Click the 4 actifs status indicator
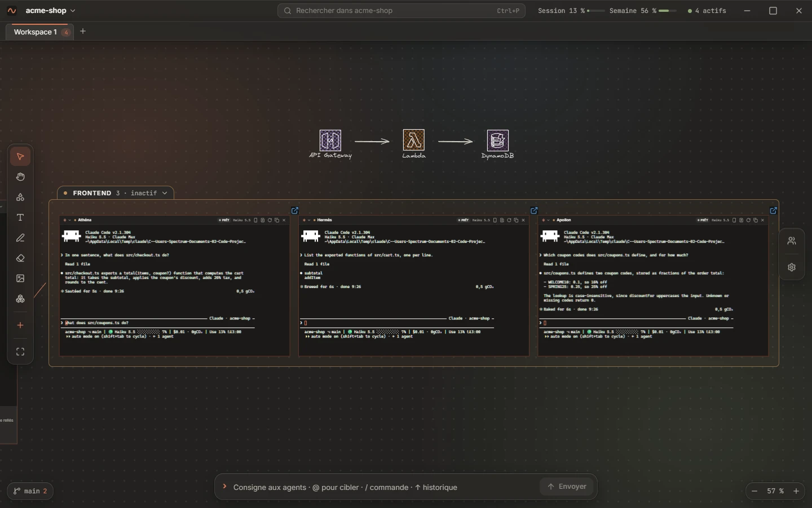The image size is (812, 508). (x=707, y=11)
